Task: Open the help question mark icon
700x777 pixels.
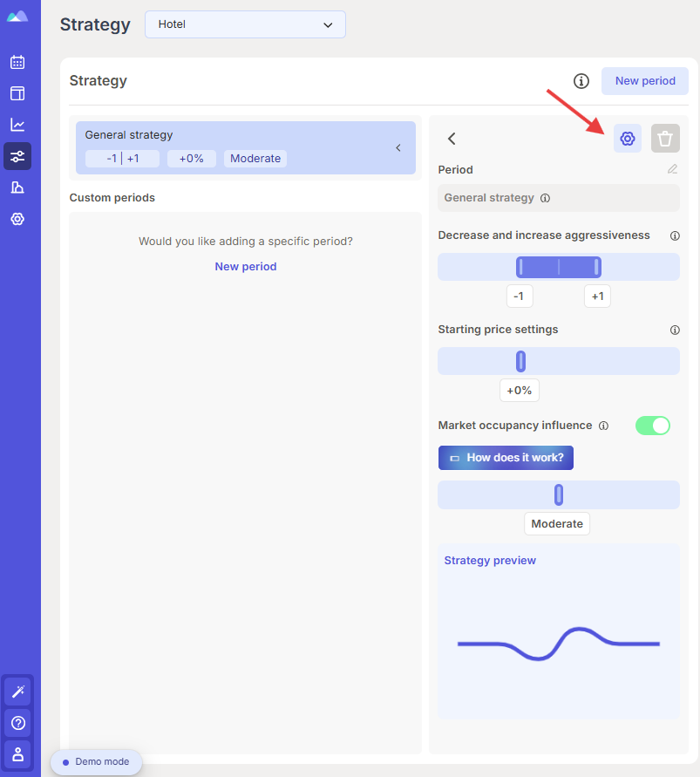Action: tap(17, 723)
